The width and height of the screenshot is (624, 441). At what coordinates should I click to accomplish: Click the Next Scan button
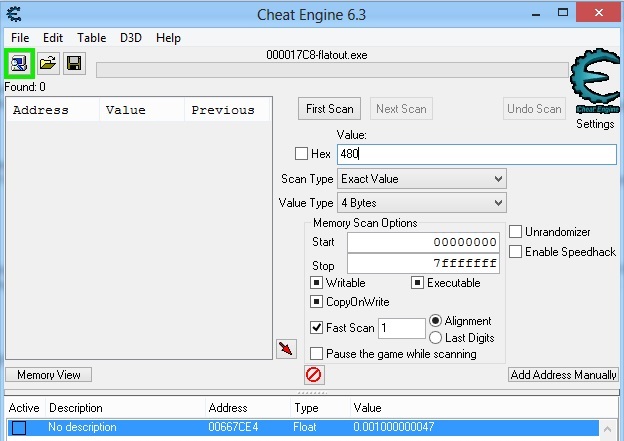point(401,109)
